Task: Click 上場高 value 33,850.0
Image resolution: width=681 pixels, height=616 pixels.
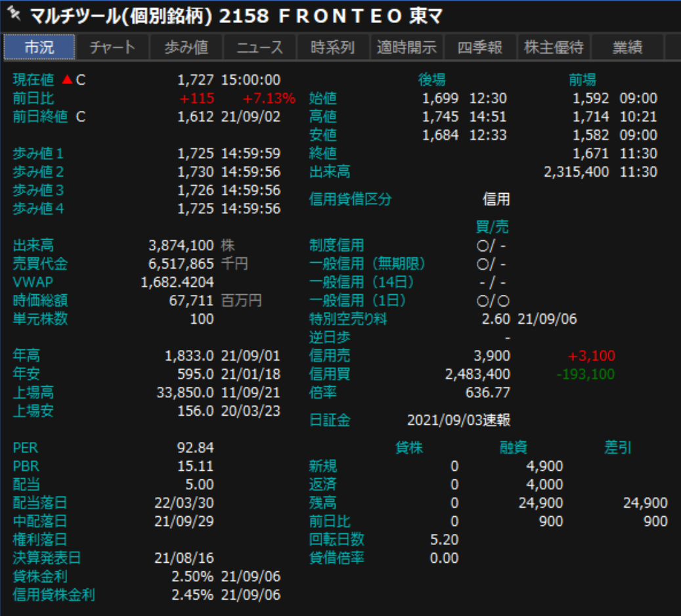Action: 185,393
